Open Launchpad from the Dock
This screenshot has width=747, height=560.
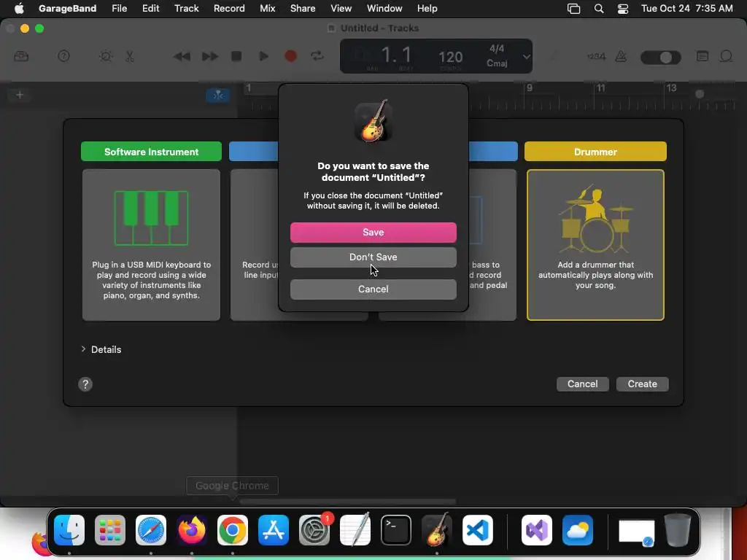point(110,530)
